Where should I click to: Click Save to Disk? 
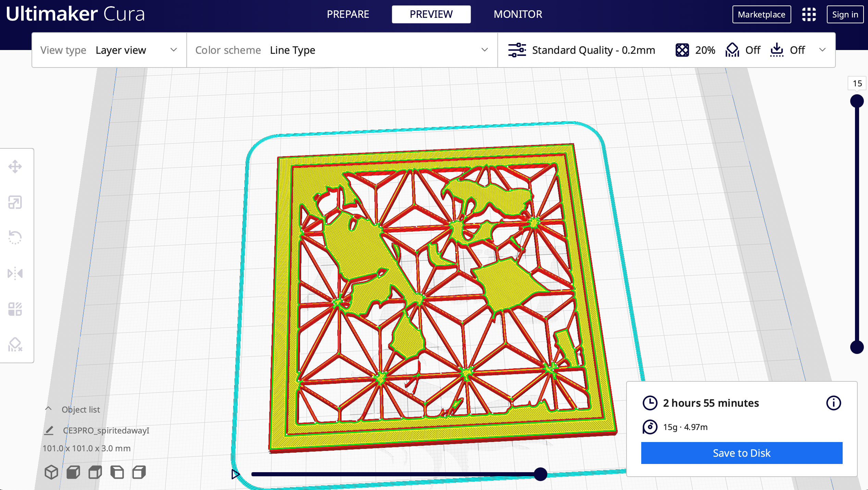point(742,453)
